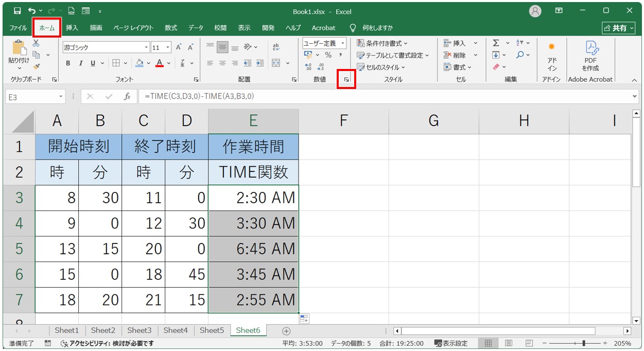
Task: Open the Add-ins button
Action: [x=552, y=57]
